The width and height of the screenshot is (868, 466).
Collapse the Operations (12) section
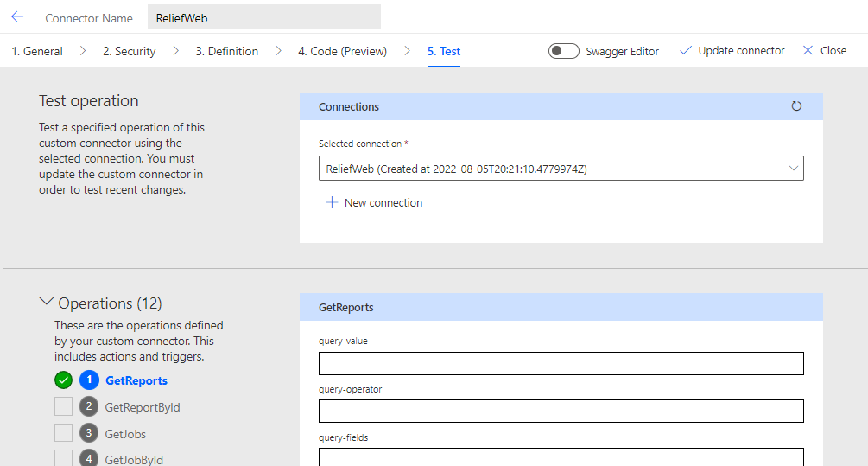(47, 302)
